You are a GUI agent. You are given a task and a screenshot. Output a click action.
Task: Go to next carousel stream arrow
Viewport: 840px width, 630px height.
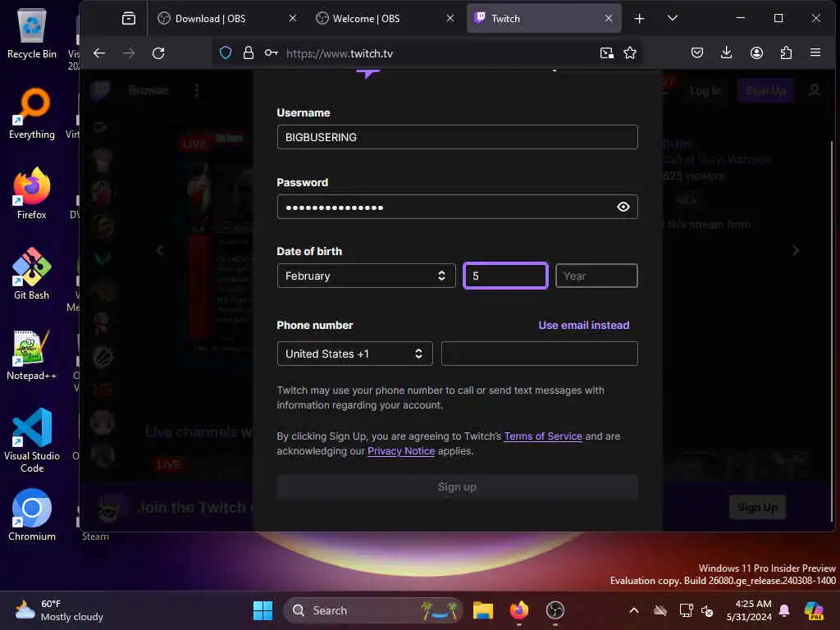click(x=796, y=250)
